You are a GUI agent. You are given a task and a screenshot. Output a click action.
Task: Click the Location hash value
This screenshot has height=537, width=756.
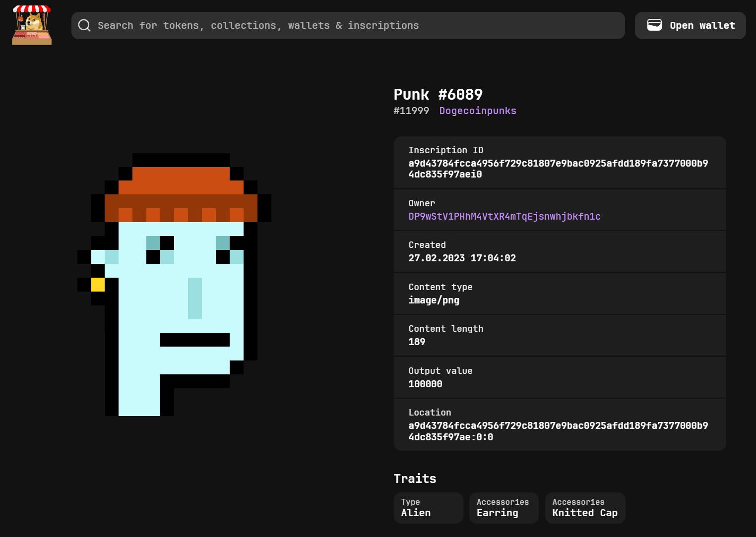[558, 431]
